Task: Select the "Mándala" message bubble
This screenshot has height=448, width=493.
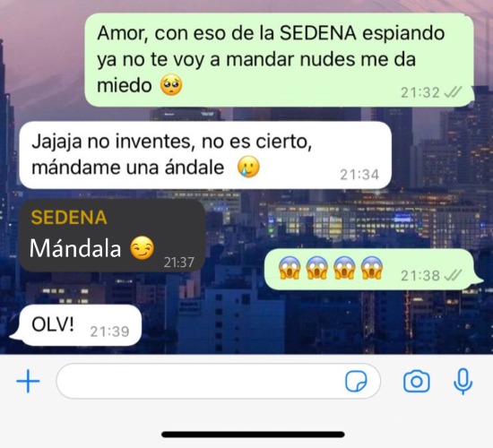Action: pos(112,236)
